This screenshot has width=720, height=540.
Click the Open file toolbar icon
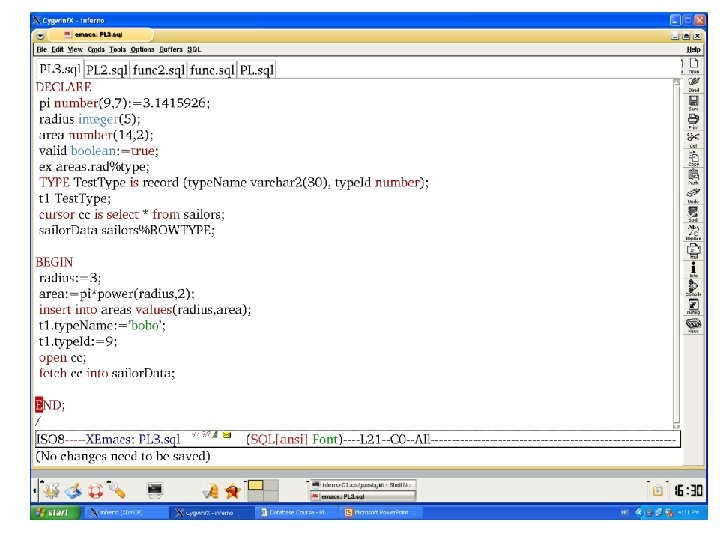click(x=693, y=65)
